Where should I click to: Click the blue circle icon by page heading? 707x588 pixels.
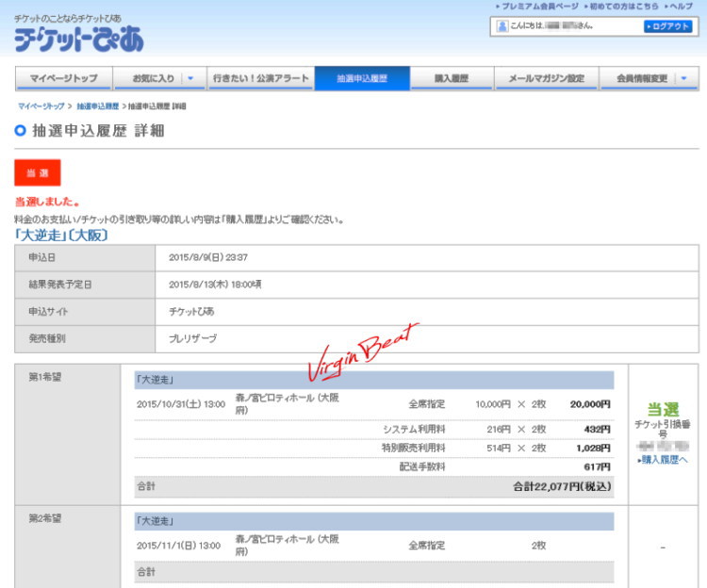(21, 131)
